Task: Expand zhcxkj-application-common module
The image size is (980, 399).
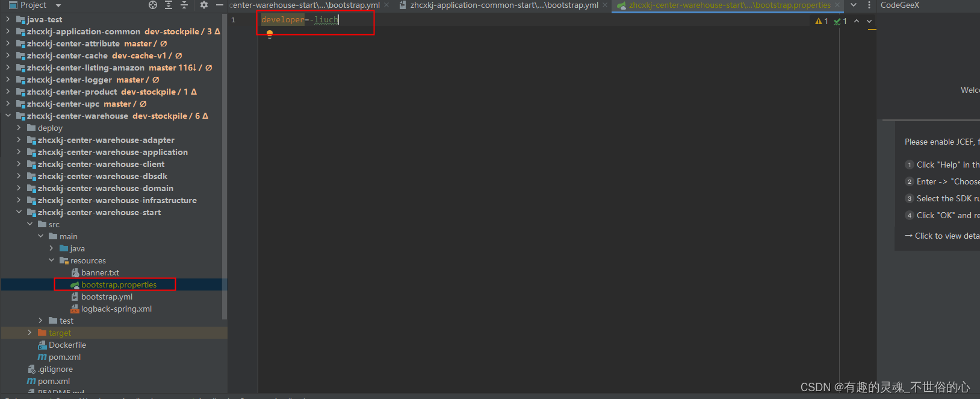Action: tap(8, 31)
